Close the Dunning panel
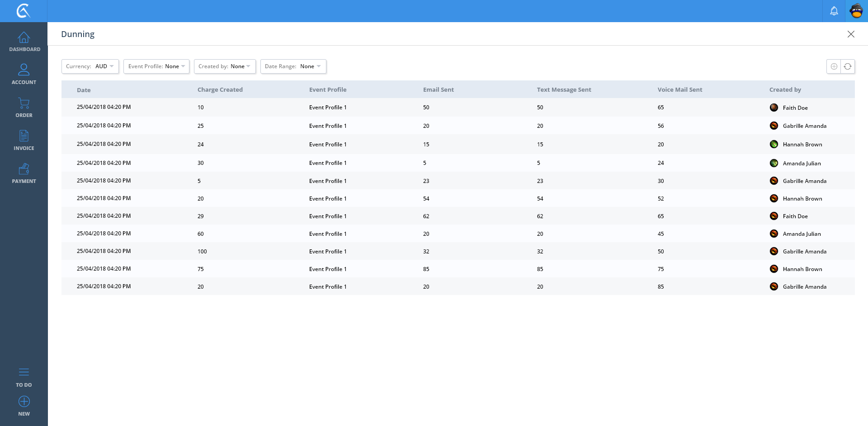Viewport: 868px width, 426px height. 850,34
